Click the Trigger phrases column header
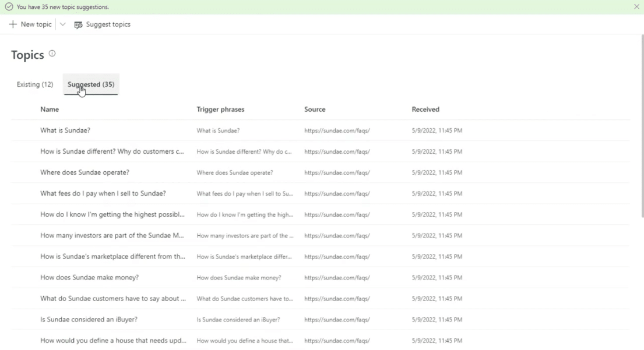644x350 pixels. click(220, 109)
